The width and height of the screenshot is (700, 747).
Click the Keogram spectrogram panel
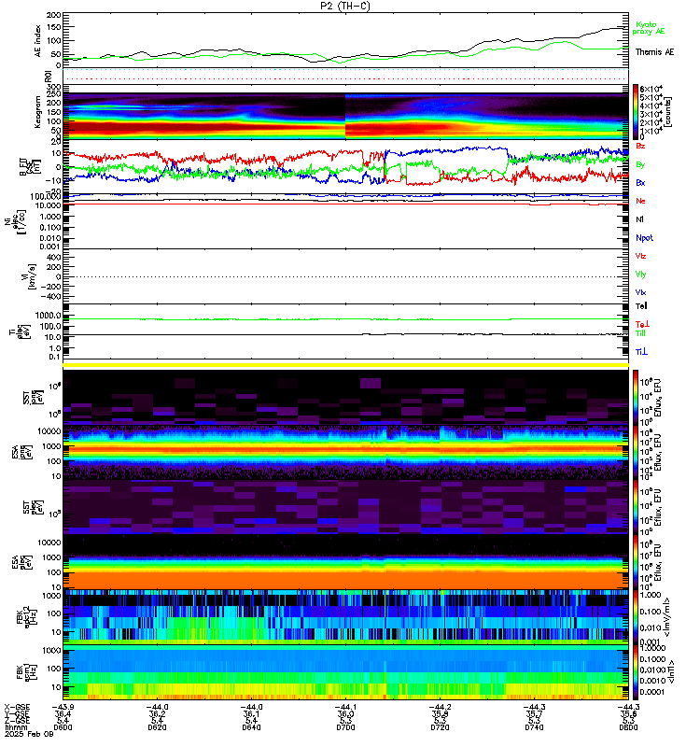(x=345, y=116)
